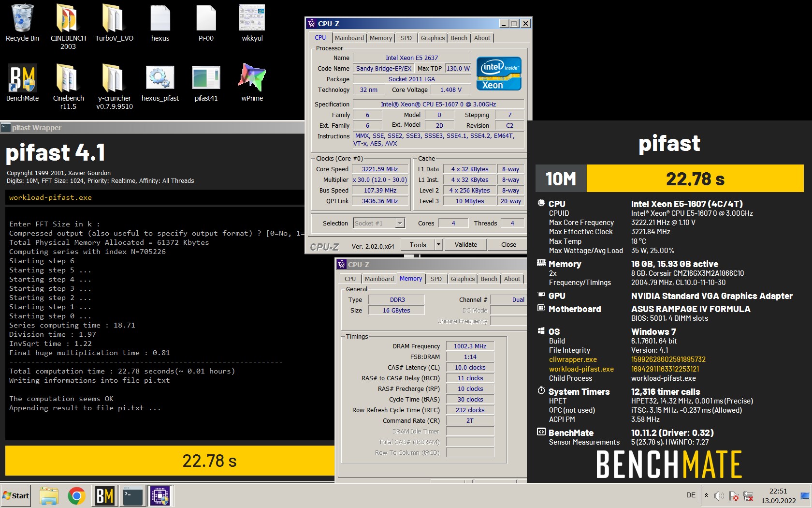Click the Specification field Intel Xeon E5-1607
812x508 pixels.
(x=438, y=104)
